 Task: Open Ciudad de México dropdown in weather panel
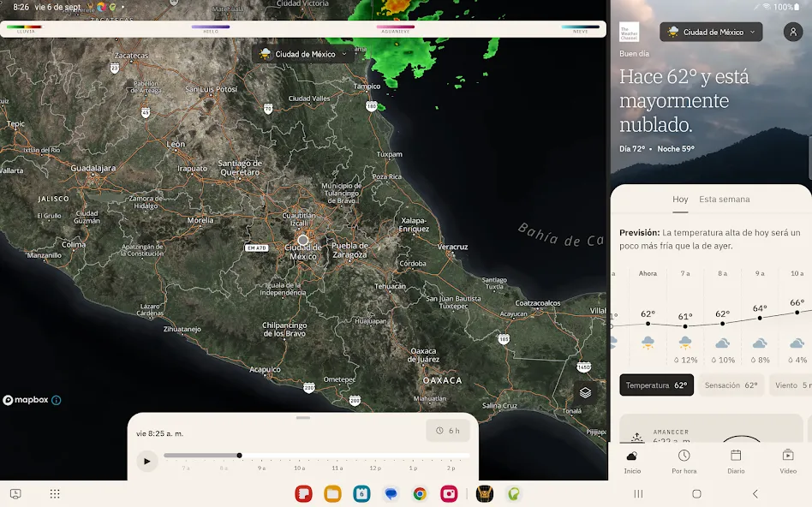click(711, 32)
